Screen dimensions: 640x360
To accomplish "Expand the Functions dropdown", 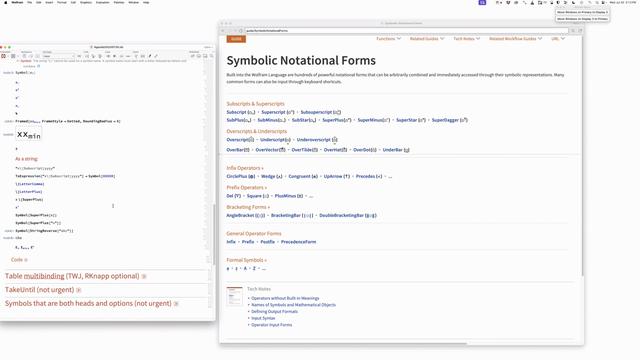I will pos(388,38).
